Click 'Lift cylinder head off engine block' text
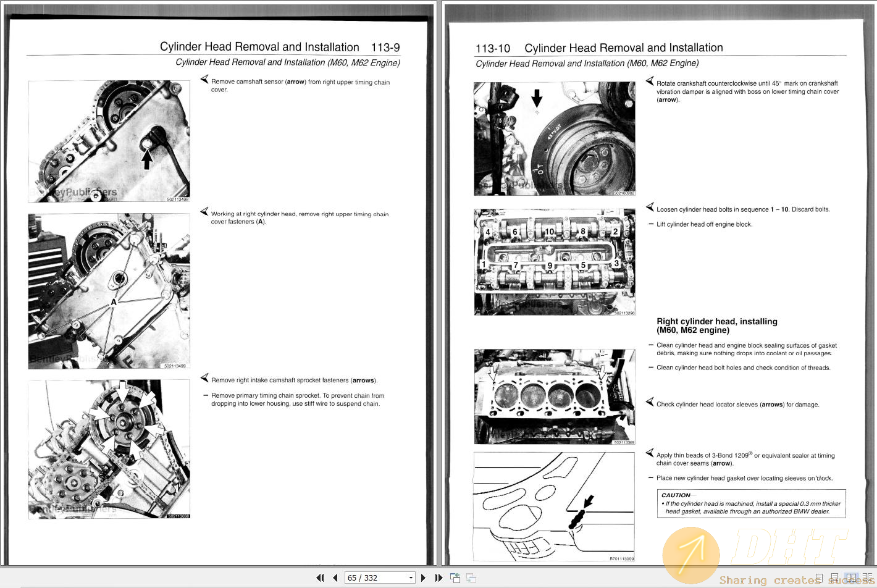 [x=704, y=224]
